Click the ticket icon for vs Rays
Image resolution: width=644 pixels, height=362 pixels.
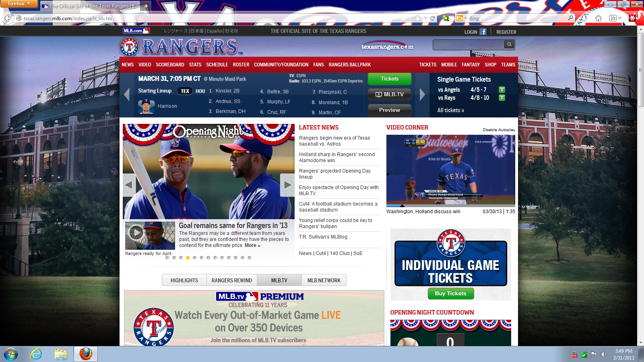502,98
